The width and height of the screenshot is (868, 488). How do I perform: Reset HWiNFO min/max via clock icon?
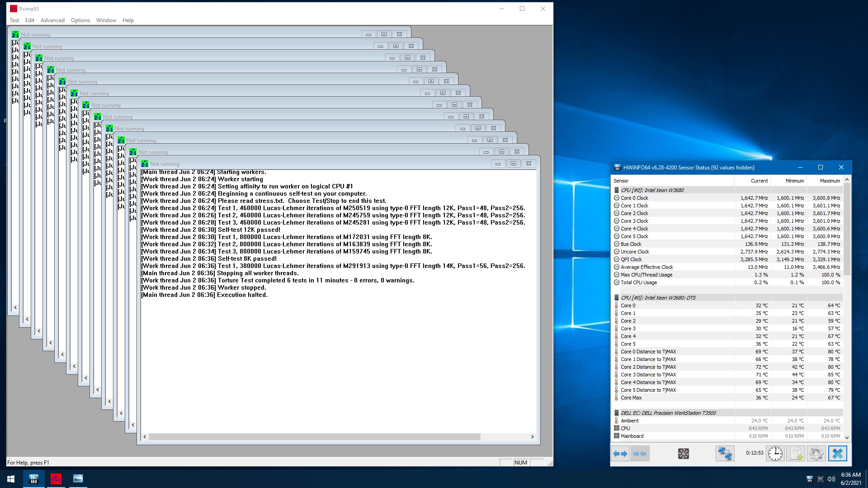pyautogui.click(x=775, y=454)
